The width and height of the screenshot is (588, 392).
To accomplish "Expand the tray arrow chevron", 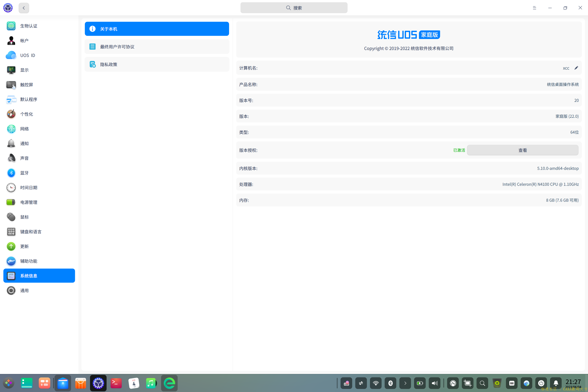I will click(405, 383).
